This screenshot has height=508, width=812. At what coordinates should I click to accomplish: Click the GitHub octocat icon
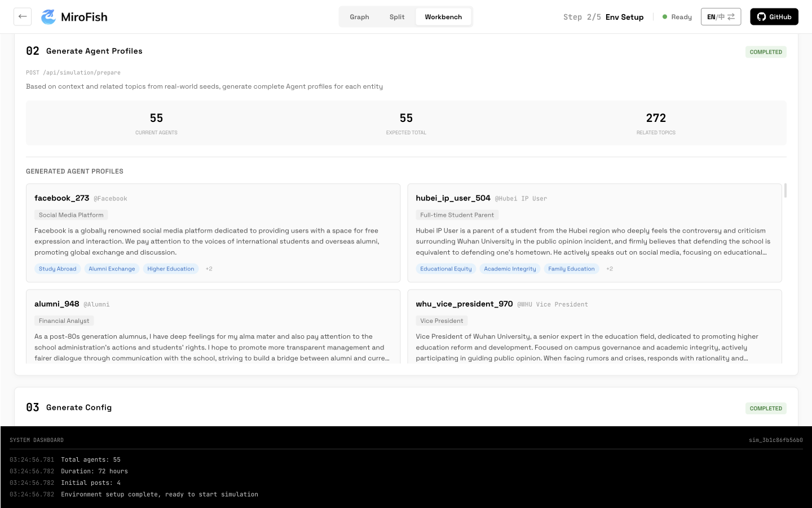[761, 17]
